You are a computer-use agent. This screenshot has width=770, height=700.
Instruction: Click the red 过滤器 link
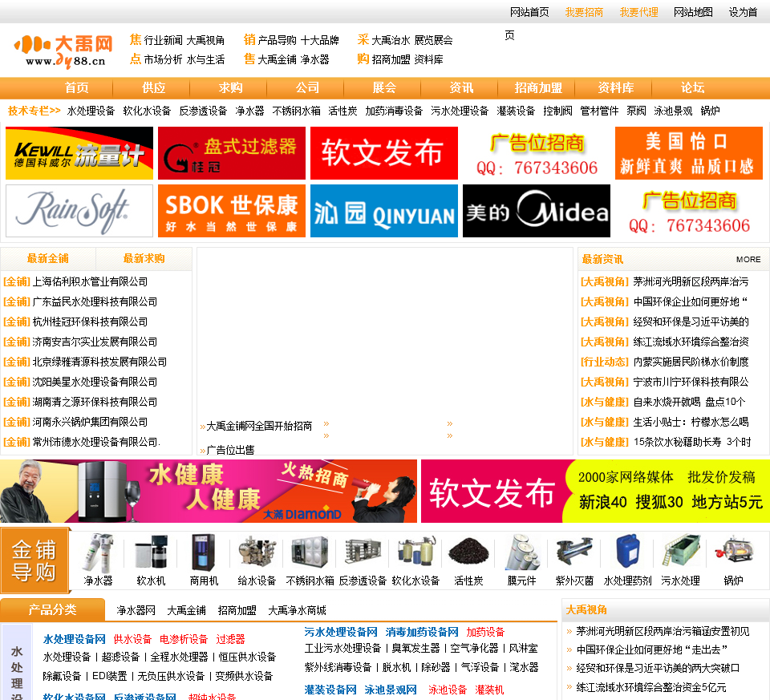point(230,639)
